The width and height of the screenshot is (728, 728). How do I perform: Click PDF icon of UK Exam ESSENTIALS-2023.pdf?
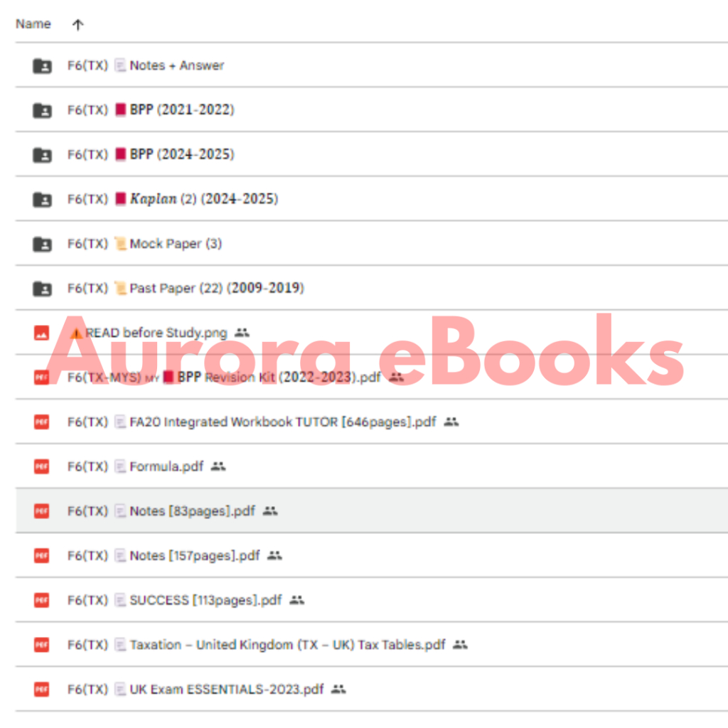click(42, 690)
